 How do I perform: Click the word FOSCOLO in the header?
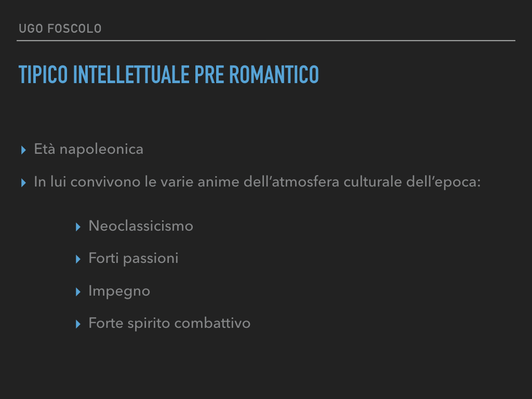75,29
